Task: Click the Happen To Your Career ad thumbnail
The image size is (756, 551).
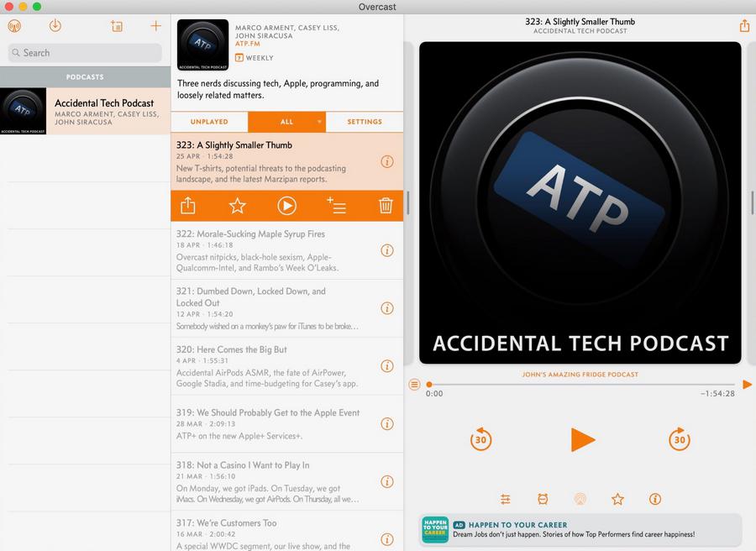Action: point(435,530)
